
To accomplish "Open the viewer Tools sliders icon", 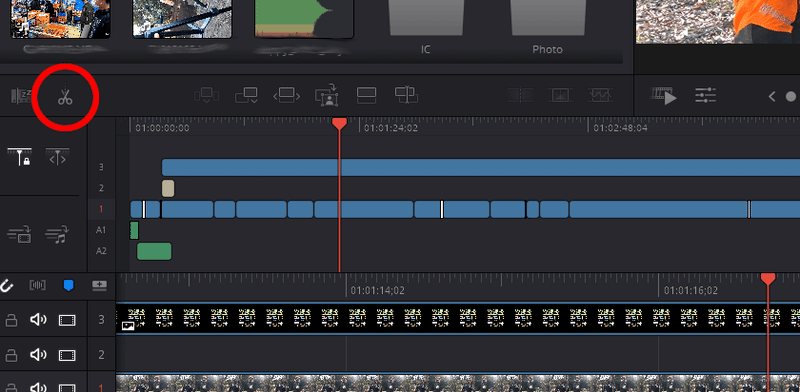I will point(706,96).
